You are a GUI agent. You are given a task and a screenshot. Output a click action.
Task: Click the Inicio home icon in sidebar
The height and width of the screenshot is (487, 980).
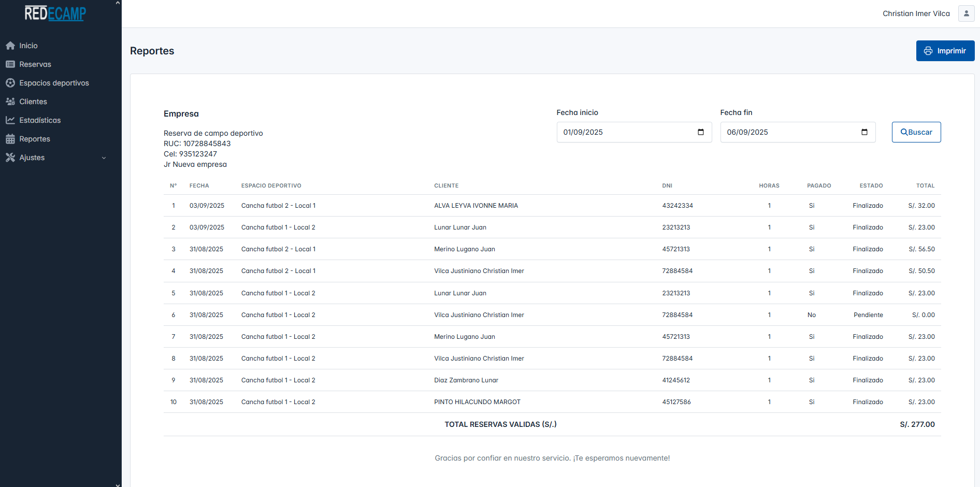coord(10,46)
